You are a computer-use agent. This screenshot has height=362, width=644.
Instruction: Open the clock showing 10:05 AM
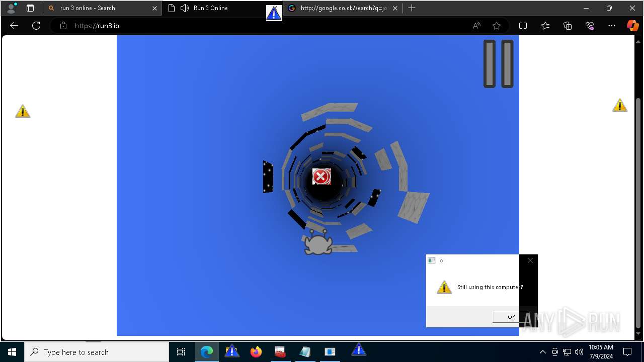[x=601, y=352]
